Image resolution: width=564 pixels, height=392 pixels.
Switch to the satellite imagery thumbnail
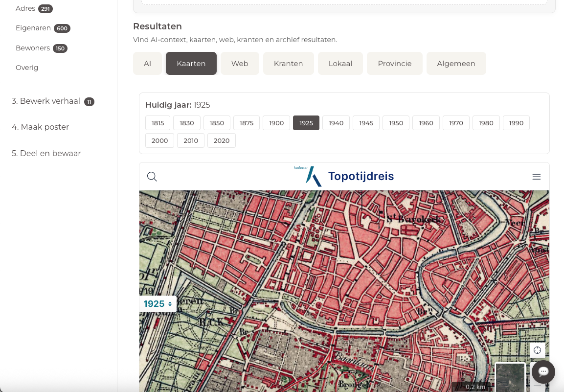pos(510,378)
